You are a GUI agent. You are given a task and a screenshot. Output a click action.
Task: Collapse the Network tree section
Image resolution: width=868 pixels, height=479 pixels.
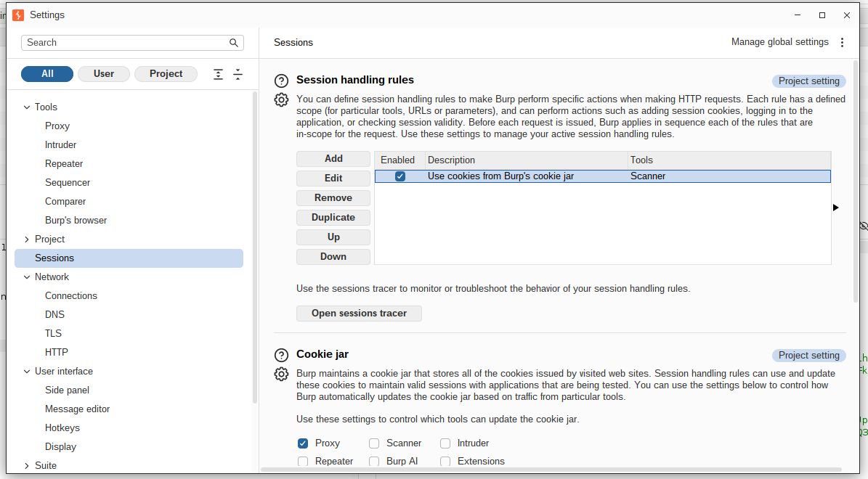pos(27,277)
